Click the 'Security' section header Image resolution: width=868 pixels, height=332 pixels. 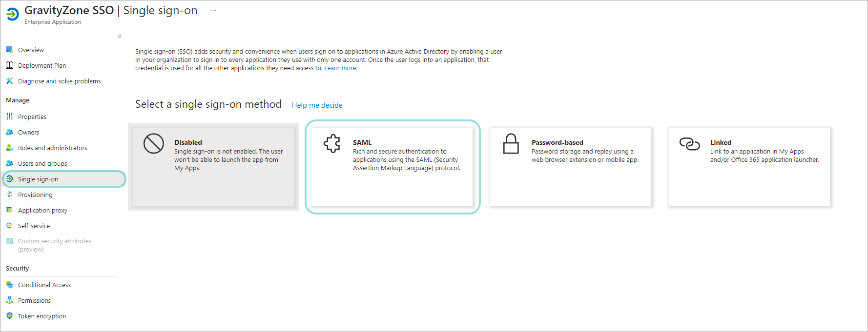18,268
